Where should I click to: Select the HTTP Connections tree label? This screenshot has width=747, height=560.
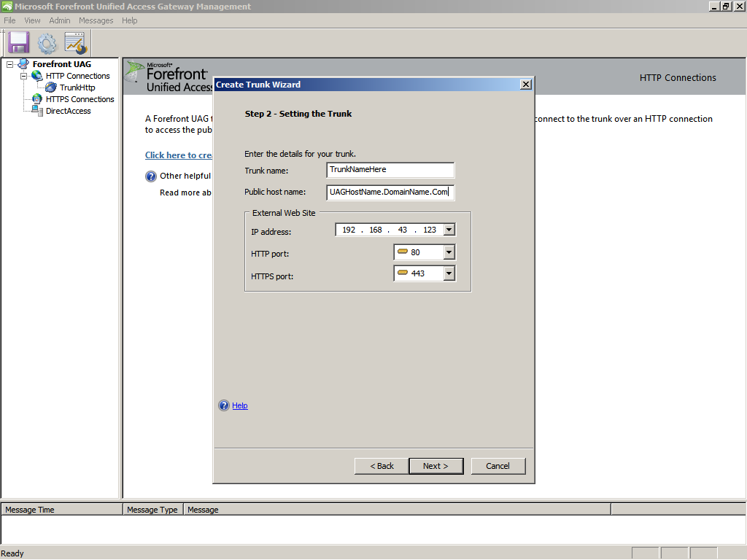coord(77,76)
